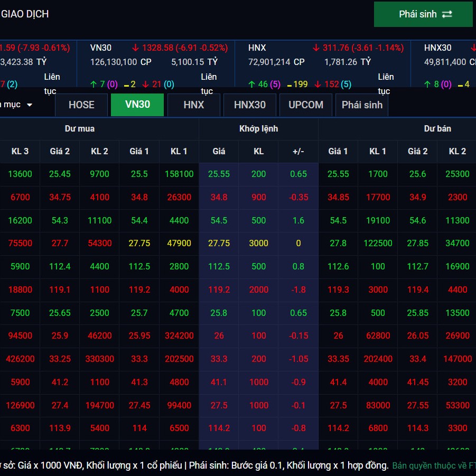
Task: Click the green up arrow showing 7 VN30 gainers
Action: (94, 84)
